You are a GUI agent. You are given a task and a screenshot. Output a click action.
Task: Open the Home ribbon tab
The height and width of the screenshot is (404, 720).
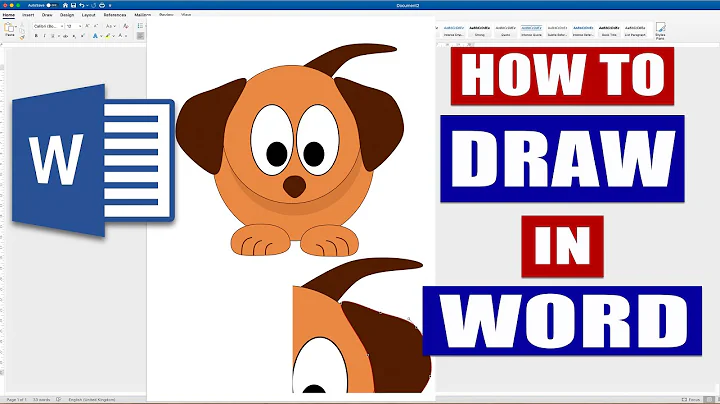9,15
